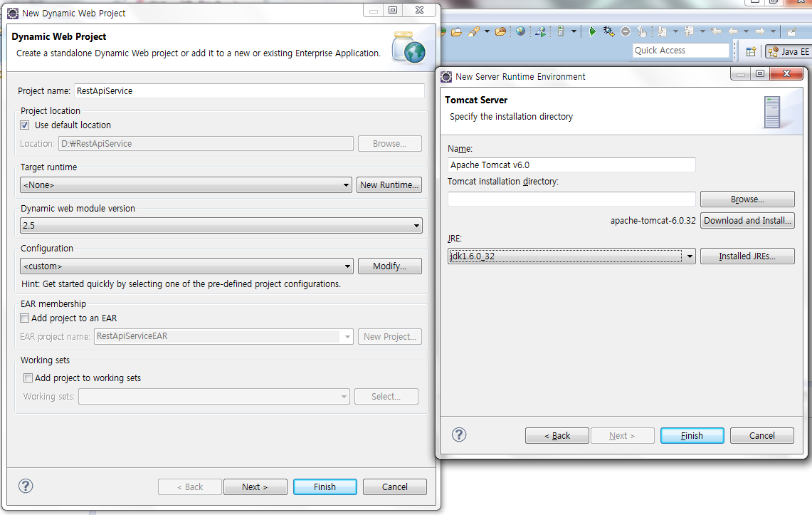Click the open folder toolbar icon
Viewport: 812px width, 515px height.
point(456,31)
